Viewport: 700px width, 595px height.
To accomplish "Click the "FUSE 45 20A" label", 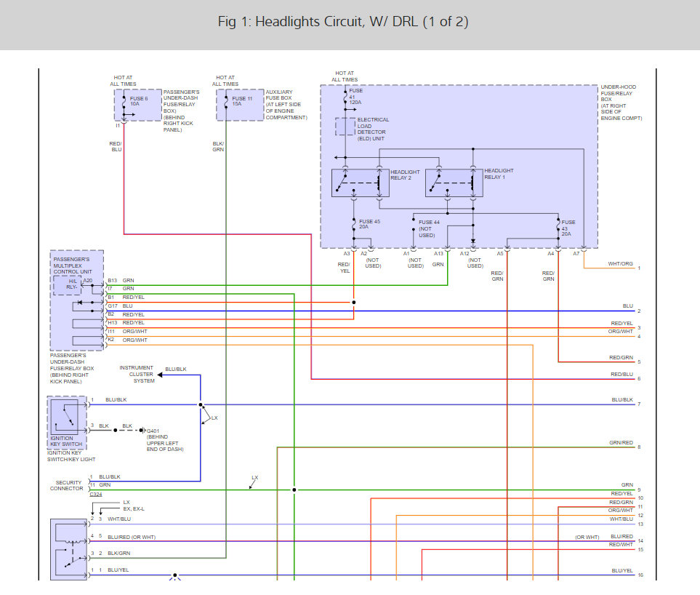I will pos(370,224).
